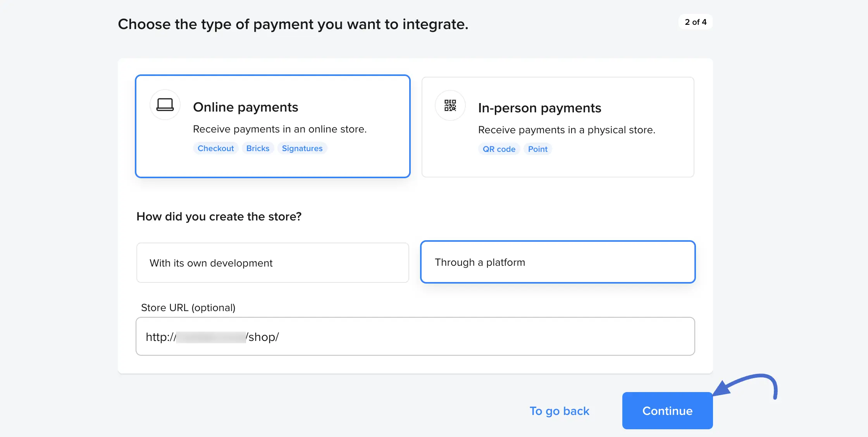Choose 'With its own development' option

pos(272,263)
